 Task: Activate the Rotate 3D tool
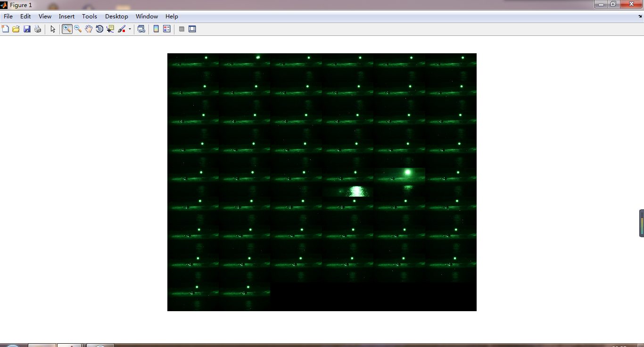pos(99,29)
